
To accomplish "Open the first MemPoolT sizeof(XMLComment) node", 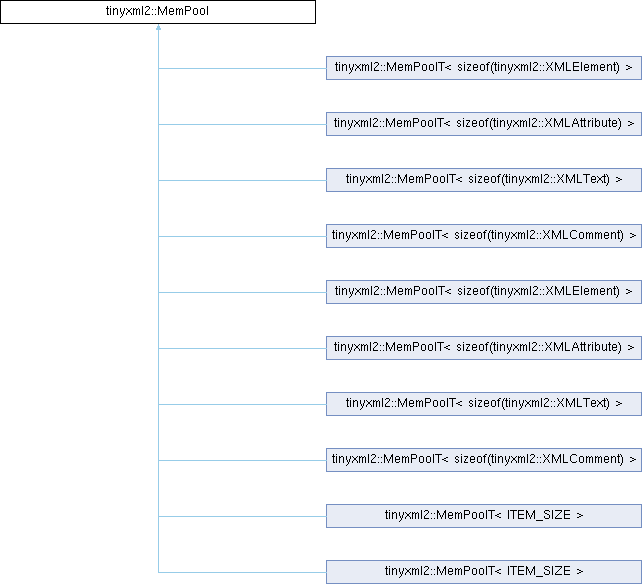I will (484, 236).
